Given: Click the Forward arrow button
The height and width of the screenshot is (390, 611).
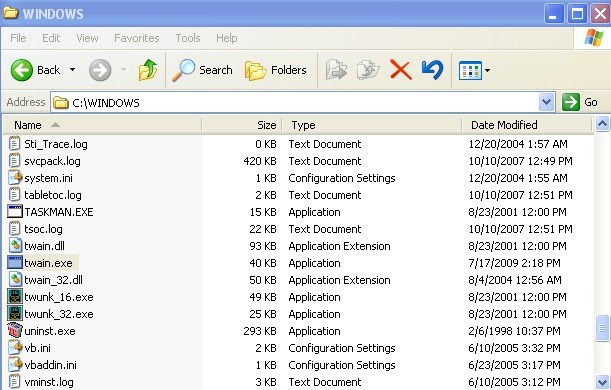Looking at the screenshot, I should pos(100,70).
